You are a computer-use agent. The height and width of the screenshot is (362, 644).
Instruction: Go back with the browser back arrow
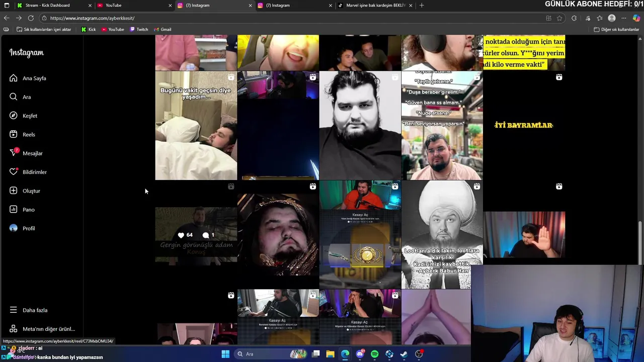click(7, 18)
